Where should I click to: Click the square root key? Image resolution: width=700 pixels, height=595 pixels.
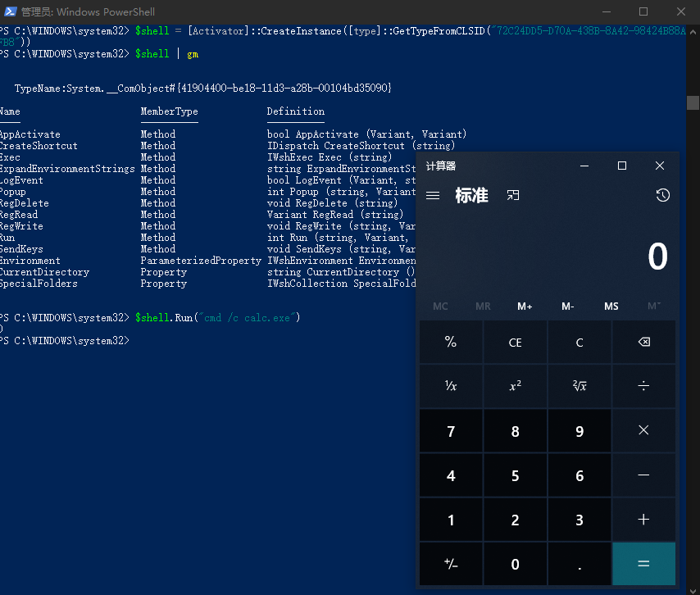tap(580, 386)
